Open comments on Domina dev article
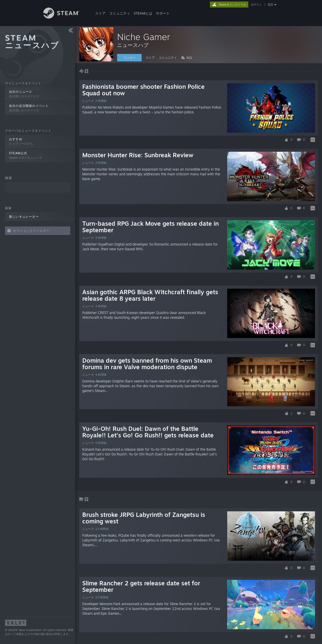 point(299,413)
